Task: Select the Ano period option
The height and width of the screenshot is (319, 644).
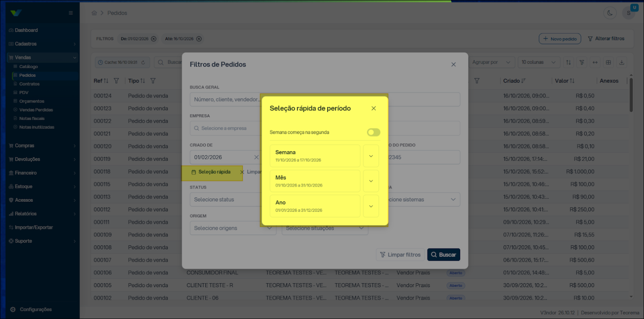Action: click(x=315, y=206)
